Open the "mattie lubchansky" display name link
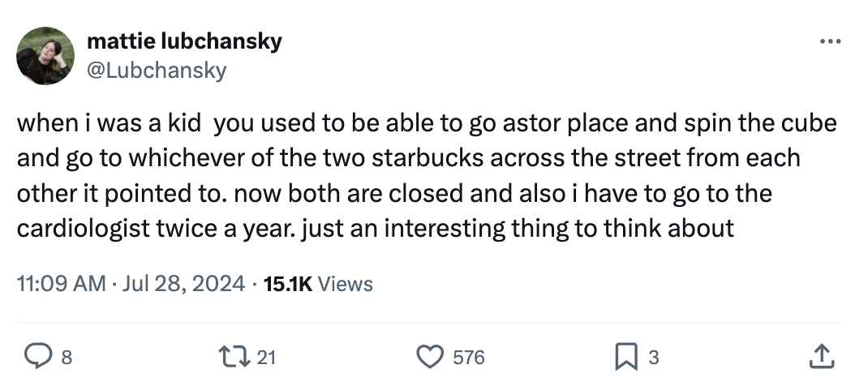This screenshot has width=868, height=386. (x=183, y=41)
